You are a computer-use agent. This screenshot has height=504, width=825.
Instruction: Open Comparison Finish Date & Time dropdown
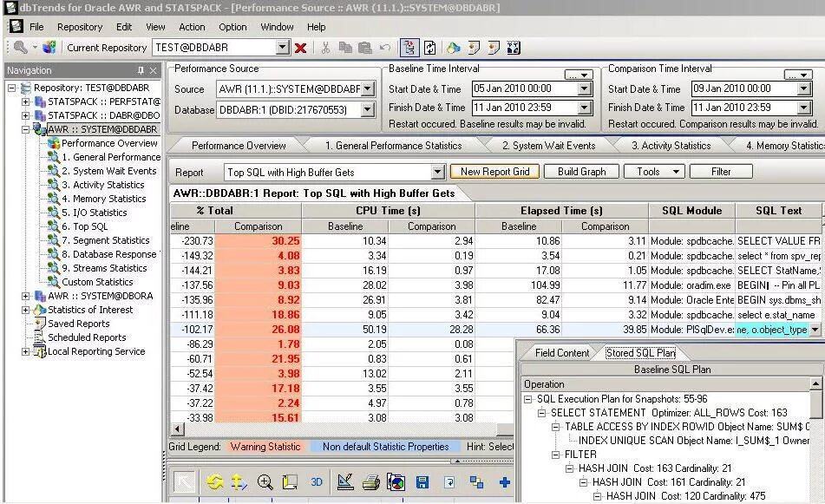coord(804,108)
